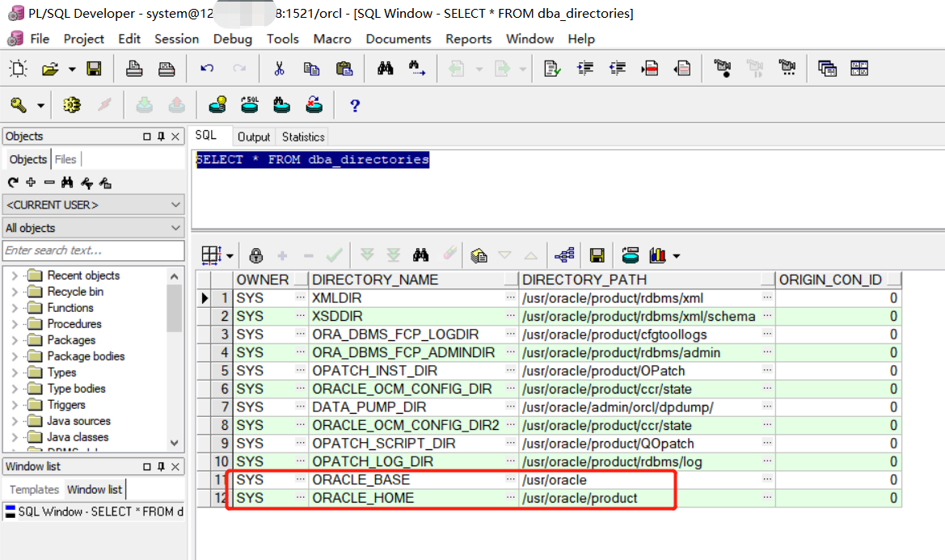
Task: Click the Single record view grid icon
Action: (x=212, y=255)
